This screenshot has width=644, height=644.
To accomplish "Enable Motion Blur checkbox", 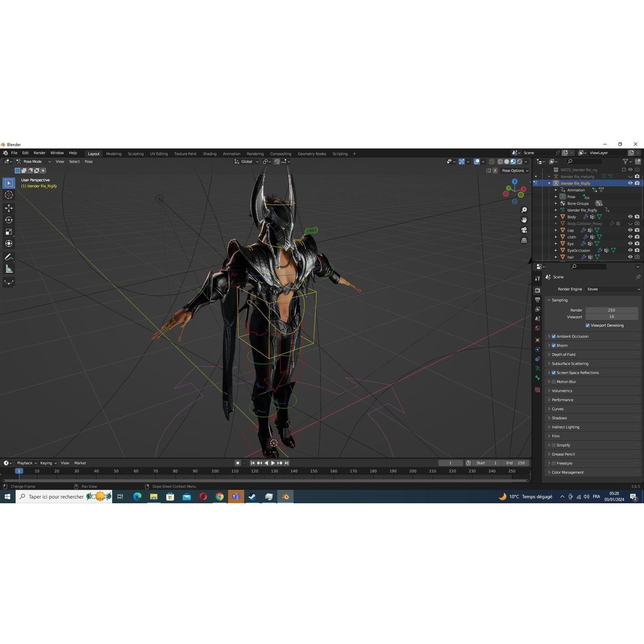I will (x=553, y=382).
